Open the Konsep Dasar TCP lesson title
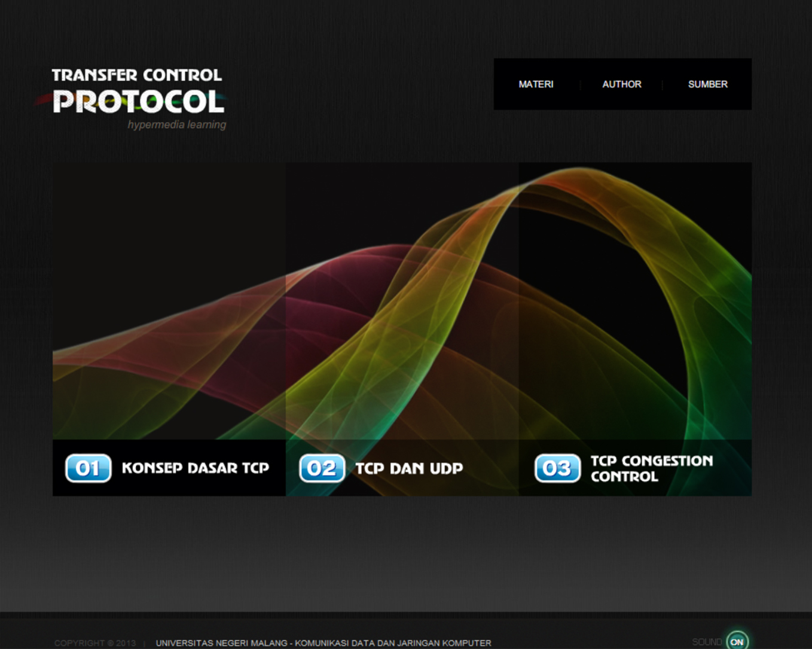 (x=195, y=468)
